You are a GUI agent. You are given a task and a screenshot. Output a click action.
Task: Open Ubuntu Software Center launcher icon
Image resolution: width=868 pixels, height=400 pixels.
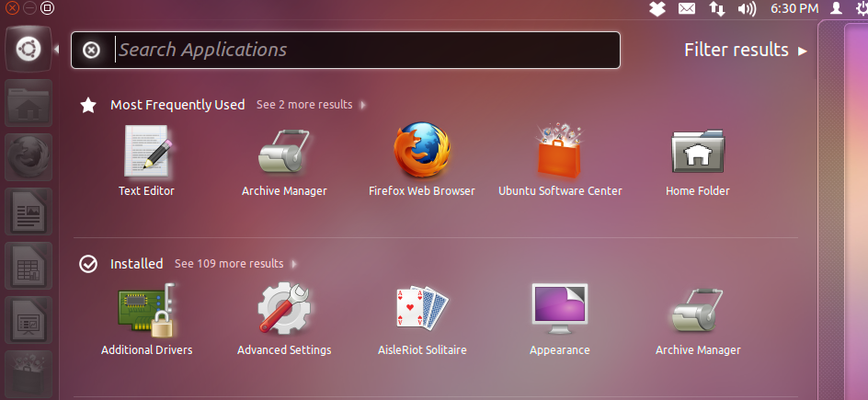click(29, 374)
